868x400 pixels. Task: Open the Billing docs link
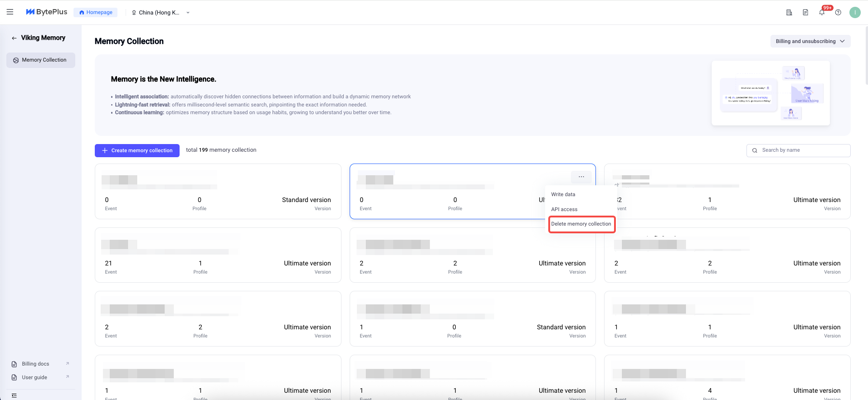tap(36, 364)
